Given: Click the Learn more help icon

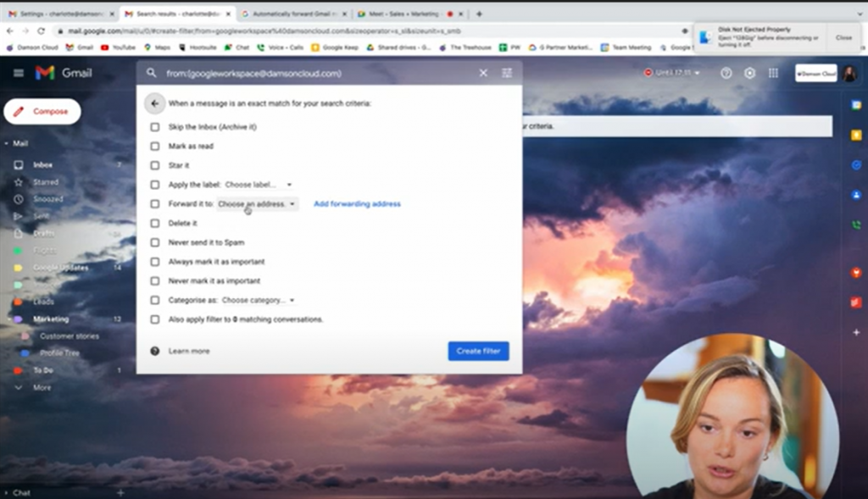Looking at the screenshot, I should click(155, 351).
